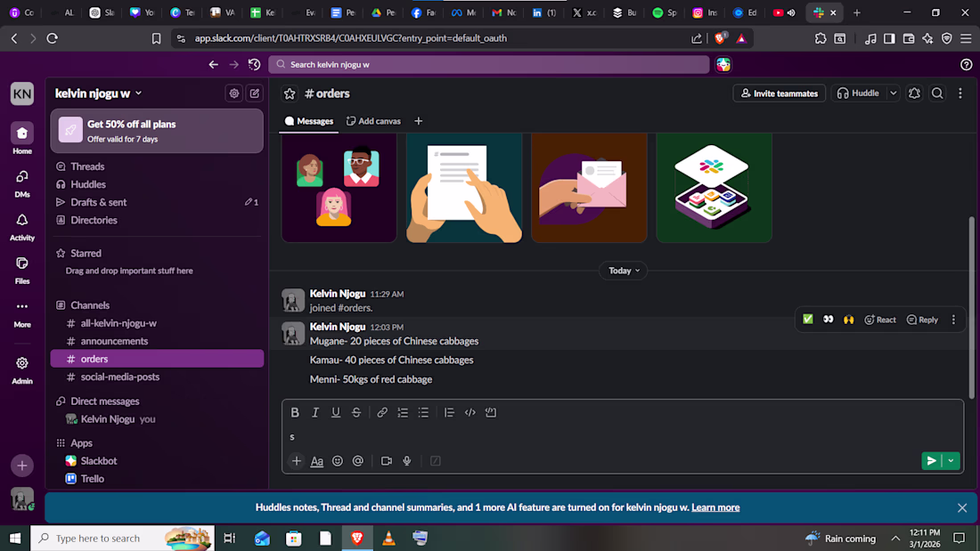Screen dimensions: 980x551
Task: Mention someone with the @ icon
Action: [x=358, y=461]
